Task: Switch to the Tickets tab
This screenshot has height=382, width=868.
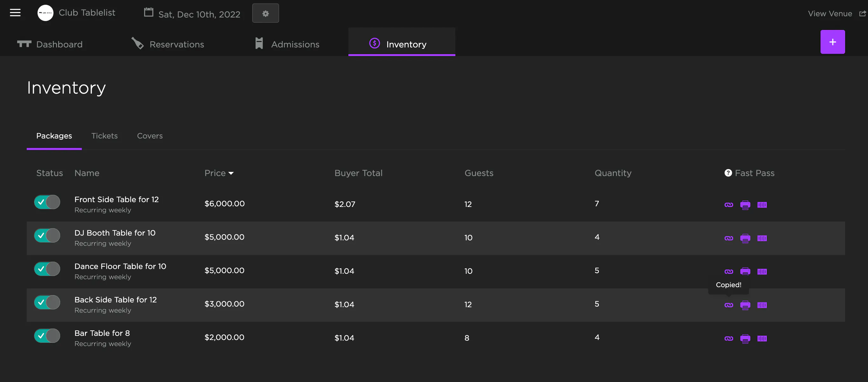Action: (x=104, y=136)
